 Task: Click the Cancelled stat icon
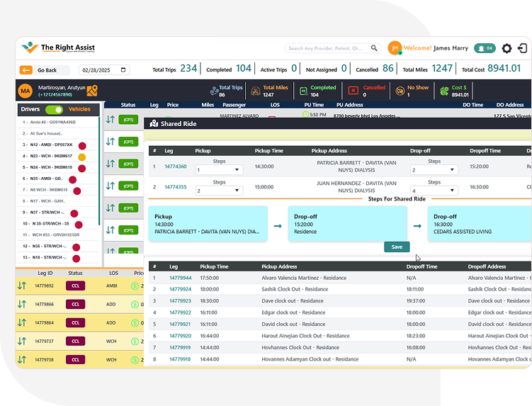coord(353,91)
